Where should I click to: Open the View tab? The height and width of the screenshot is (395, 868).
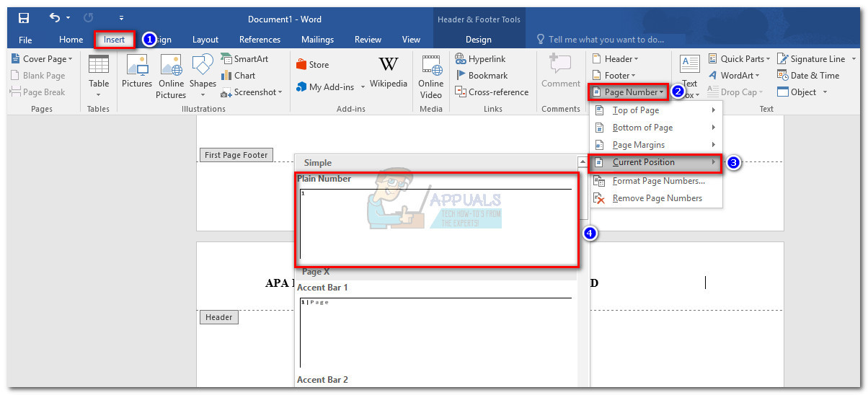pyautogui.click(x=411, y=40)
